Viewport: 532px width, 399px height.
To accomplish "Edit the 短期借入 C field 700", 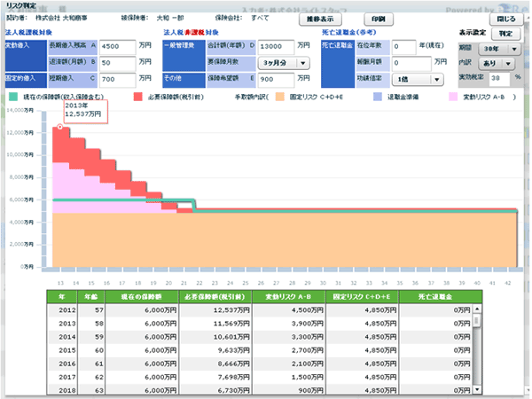I will [117, 79].
